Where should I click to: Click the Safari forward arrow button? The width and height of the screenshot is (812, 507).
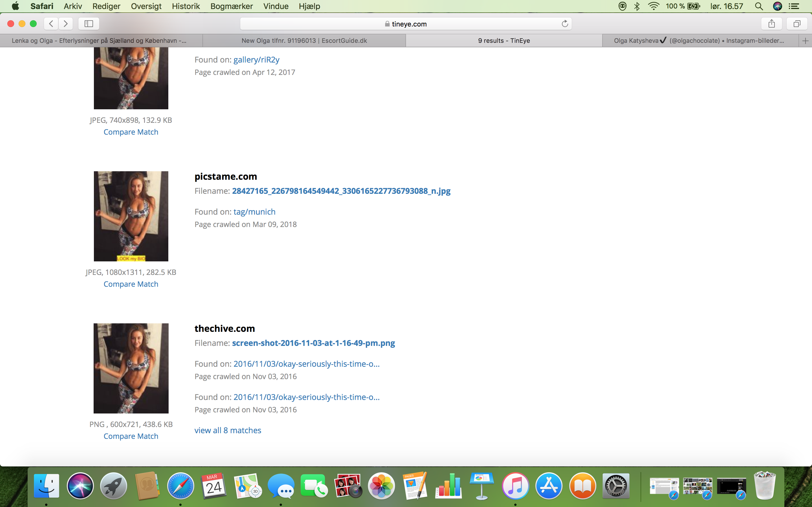(66, 23)
